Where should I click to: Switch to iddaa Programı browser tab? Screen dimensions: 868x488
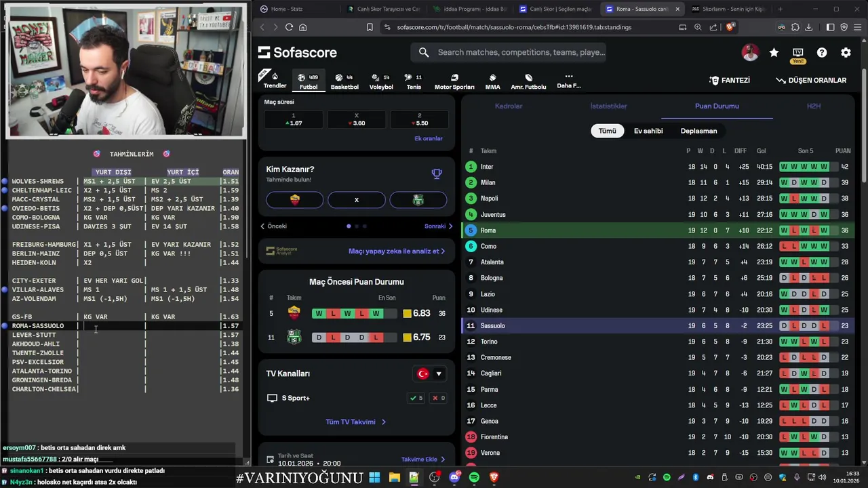(x=470, y=9)
